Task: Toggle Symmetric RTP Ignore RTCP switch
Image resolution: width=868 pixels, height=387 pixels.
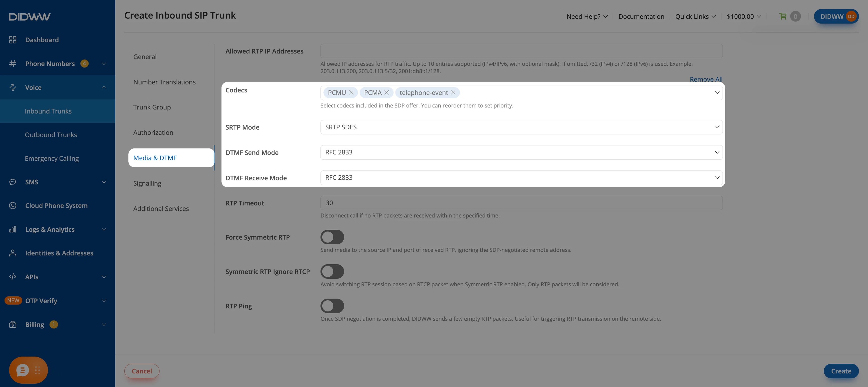Action: click(332, 271)
